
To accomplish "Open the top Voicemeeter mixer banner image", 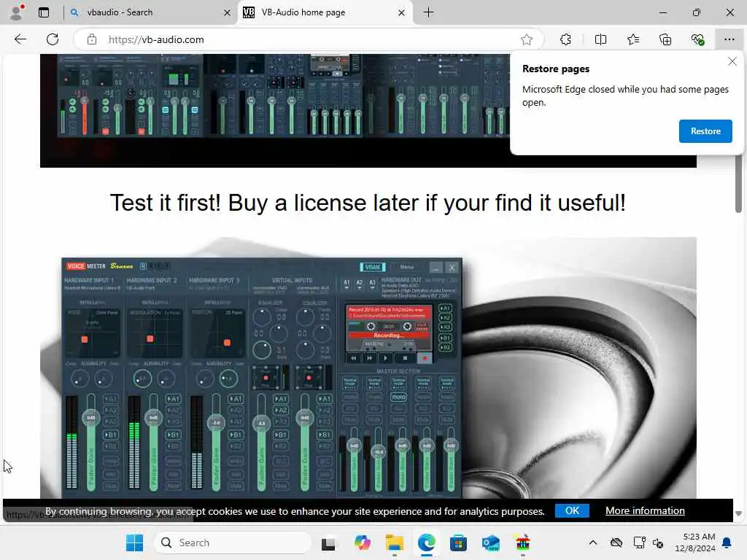I will coord(275,111).
